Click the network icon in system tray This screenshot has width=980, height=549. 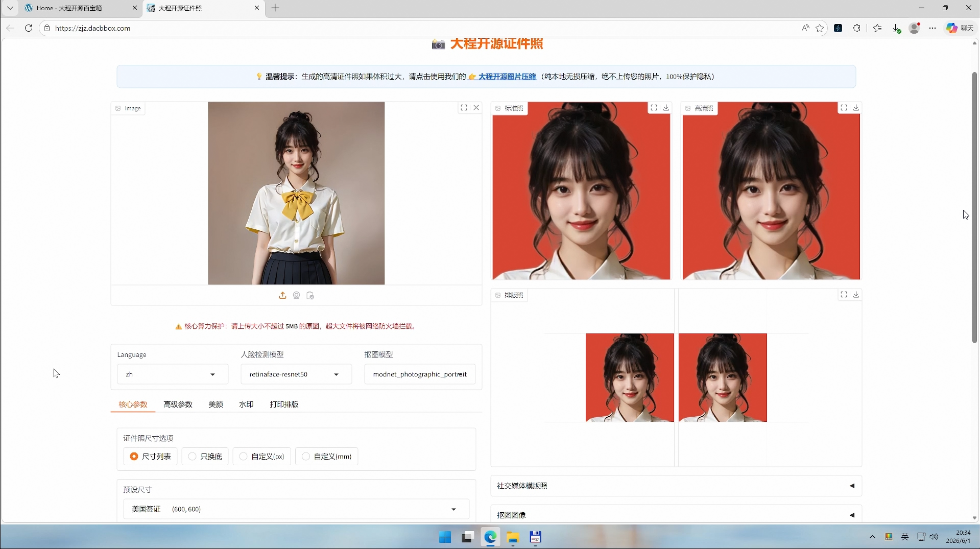(x=921, y=537)
